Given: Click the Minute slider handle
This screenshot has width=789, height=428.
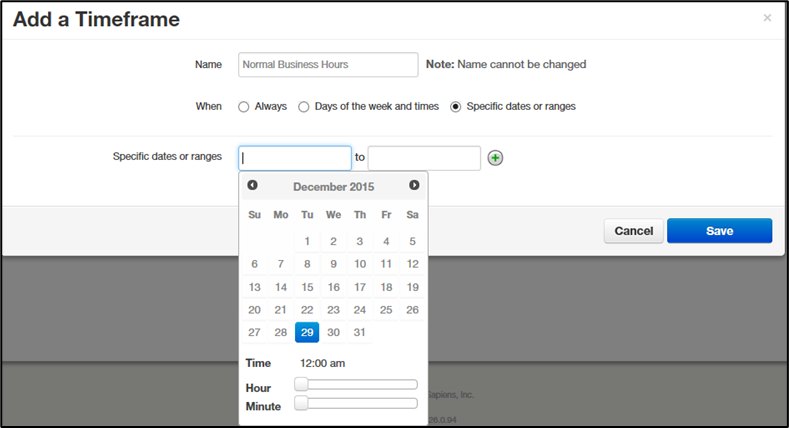Looking at the screenshot, I should (301, 404).
